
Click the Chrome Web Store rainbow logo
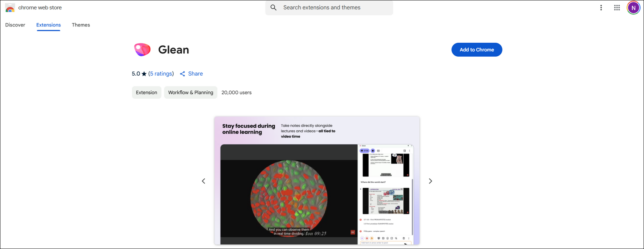coord(10,8)
